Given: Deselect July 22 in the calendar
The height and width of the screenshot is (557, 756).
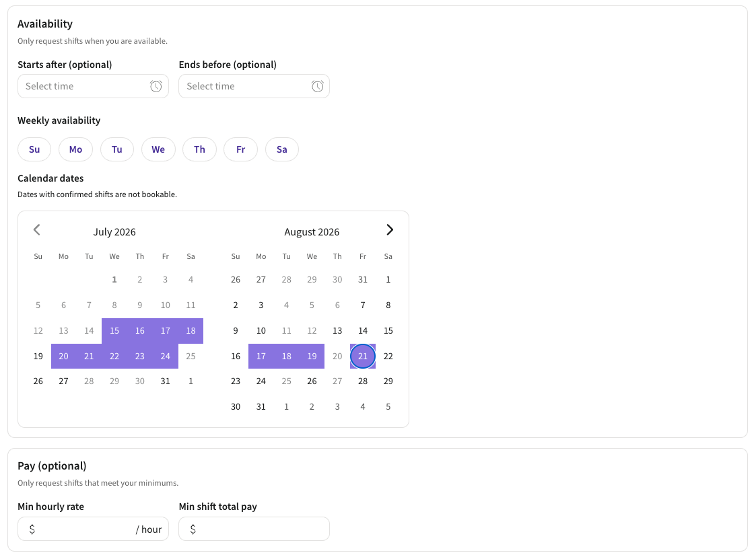Looking at the screenshot, I should tap(114, 356).
